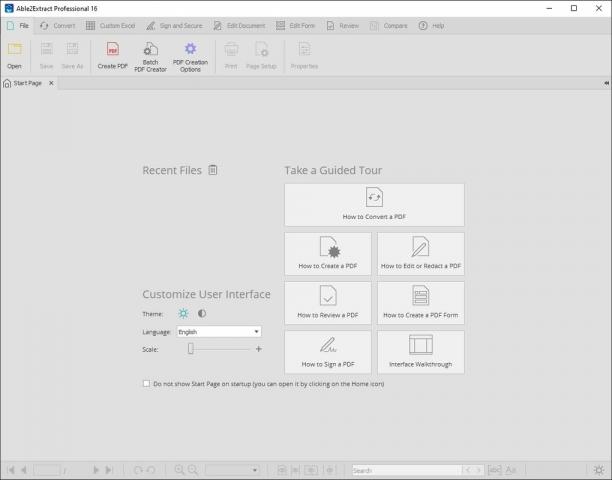The image size is (612, 480).
Task: Rotate page clockwise in status bar
Action: tap(138, 470)
